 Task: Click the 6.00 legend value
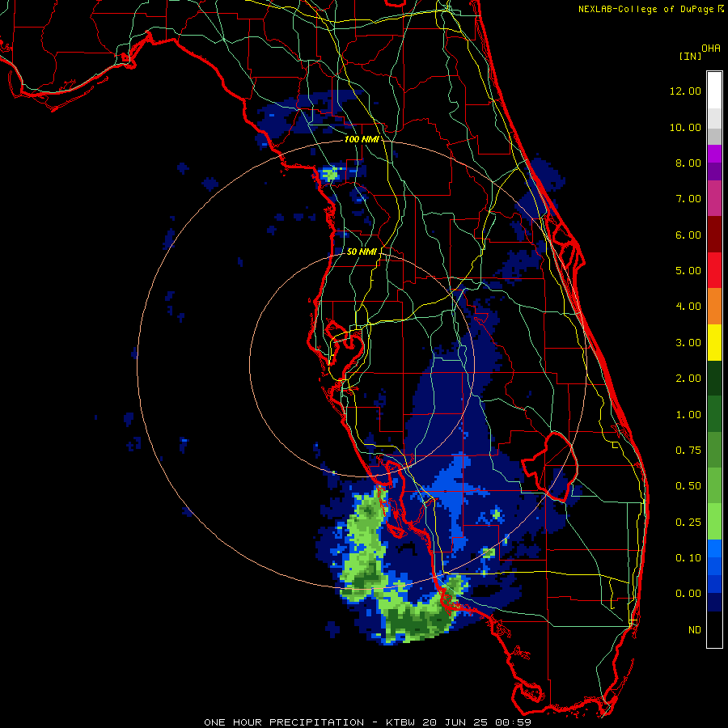(x=688, y=235)
